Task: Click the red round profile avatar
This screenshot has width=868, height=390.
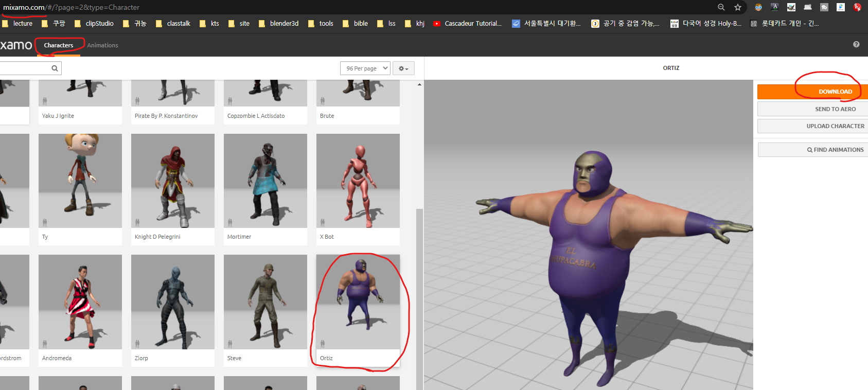Action: (857, 7)
